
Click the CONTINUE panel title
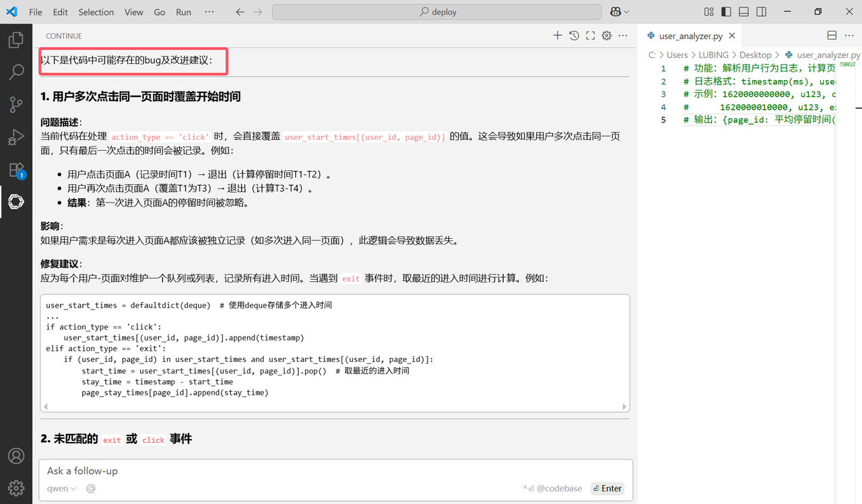[x=64, y=36]
